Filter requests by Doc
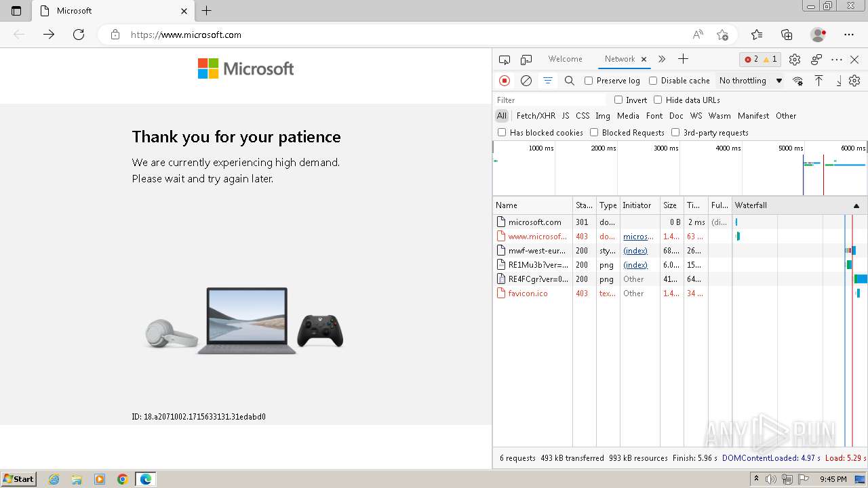Viewport: 868px width, 488px height. [676, 116]
